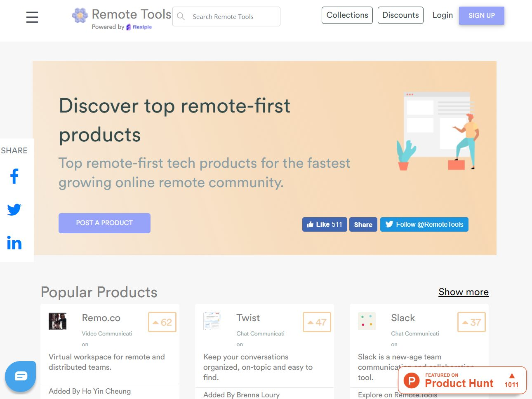Click Twist's Chat Communication category
The image size is (532, 399).
click(x=261, y=338)
